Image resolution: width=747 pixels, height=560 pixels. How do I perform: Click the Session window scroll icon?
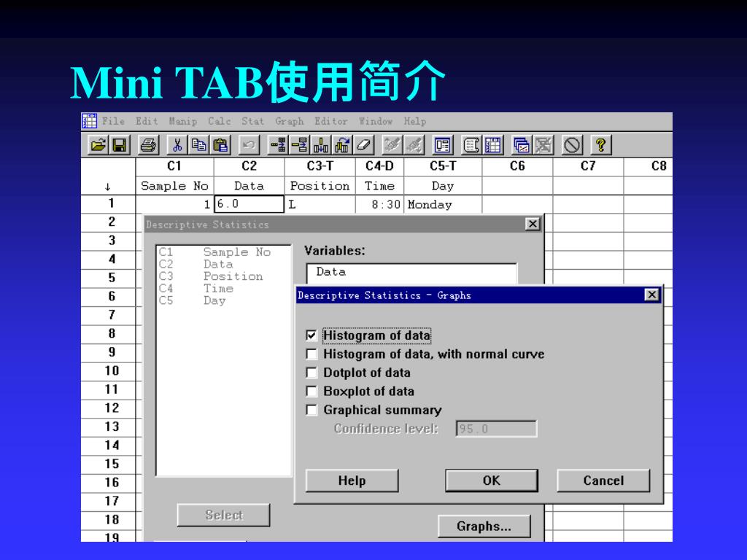tap(472, 145)
